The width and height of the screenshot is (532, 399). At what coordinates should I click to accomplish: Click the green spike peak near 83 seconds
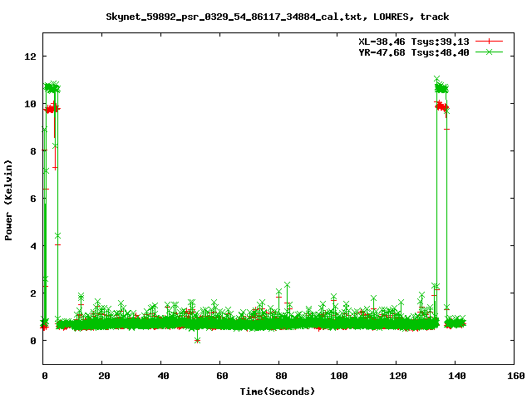coord(287,284)
